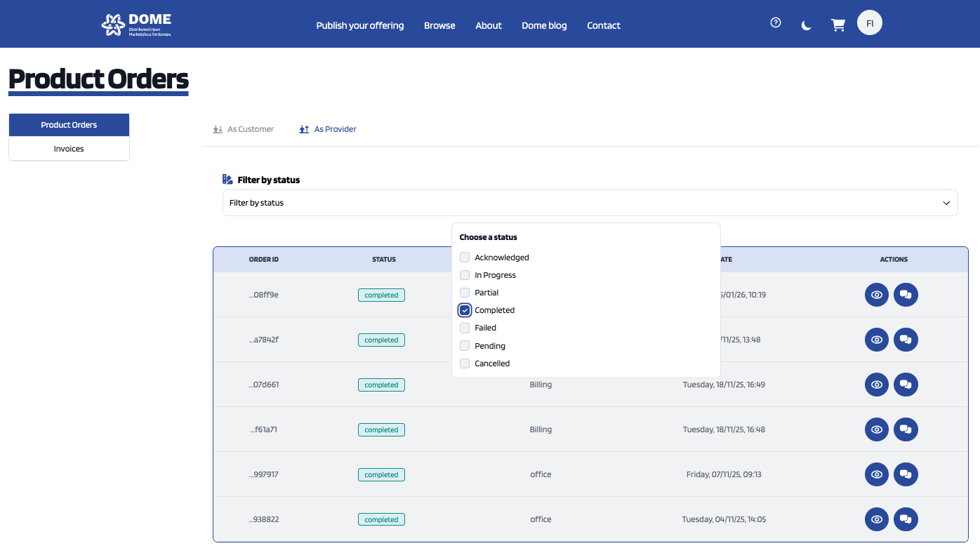Open the shopping cart
The width and height of the screenshot is (980, 560).
[837, 25]
